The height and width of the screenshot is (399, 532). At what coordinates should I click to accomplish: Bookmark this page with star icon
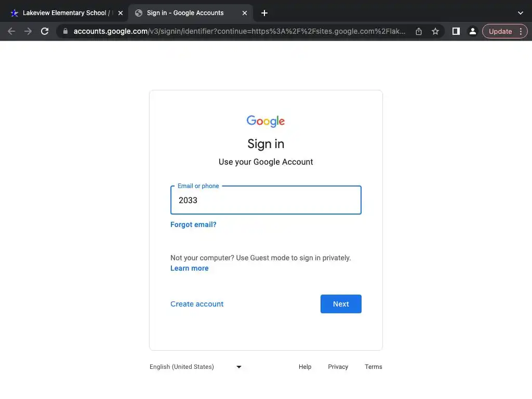click(435, 31)
